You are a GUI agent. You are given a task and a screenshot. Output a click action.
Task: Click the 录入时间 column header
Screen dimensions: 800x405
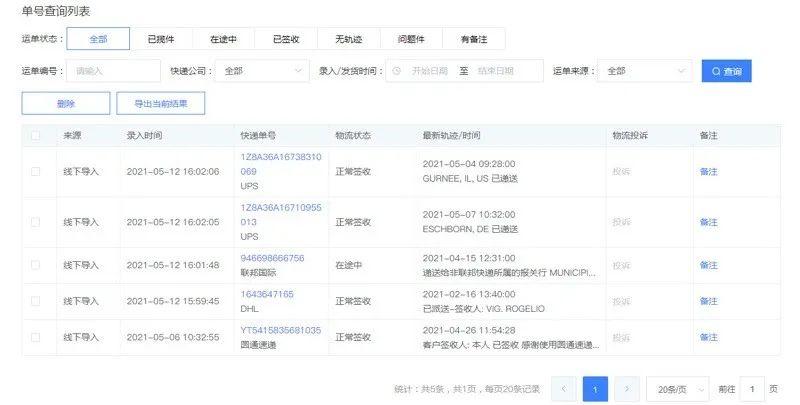(144, 136)
